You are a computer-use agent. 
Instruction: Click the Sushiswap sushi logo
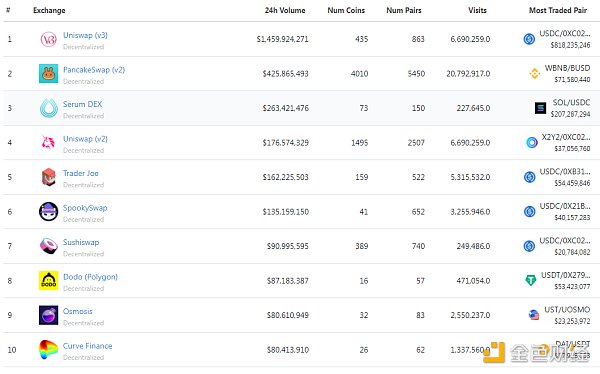pos(49,246)
